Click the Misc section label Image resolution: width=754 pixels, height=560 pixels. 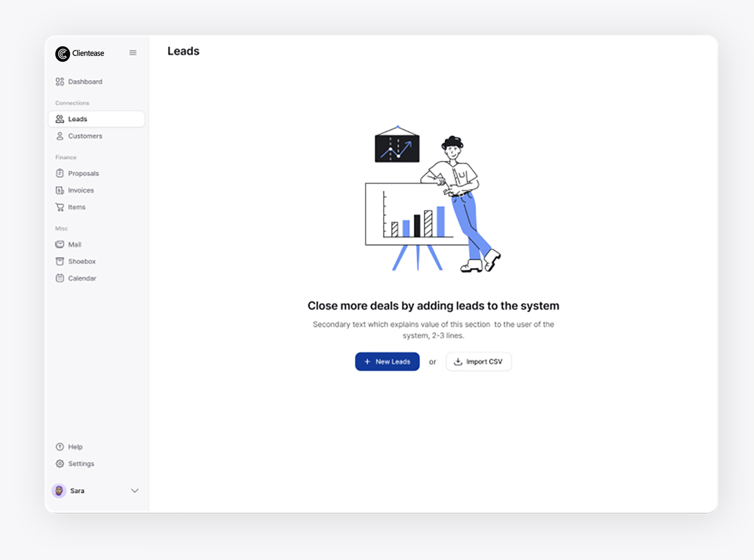(61, 229)
